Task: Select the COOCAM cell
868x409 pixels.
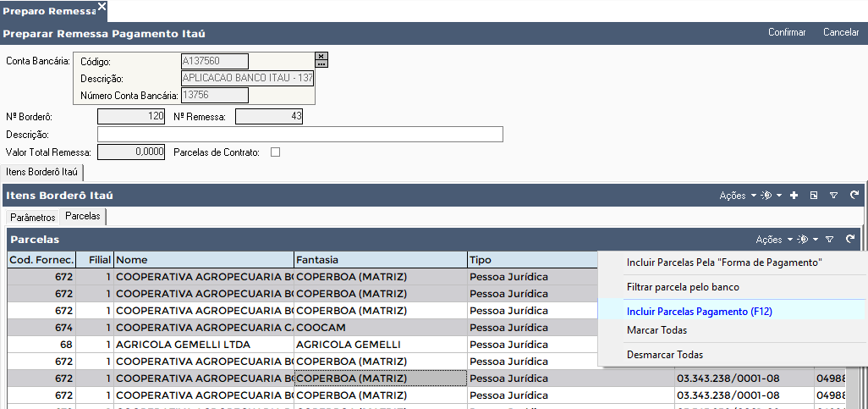Action: pyautogui.click(x=381, y=328)
